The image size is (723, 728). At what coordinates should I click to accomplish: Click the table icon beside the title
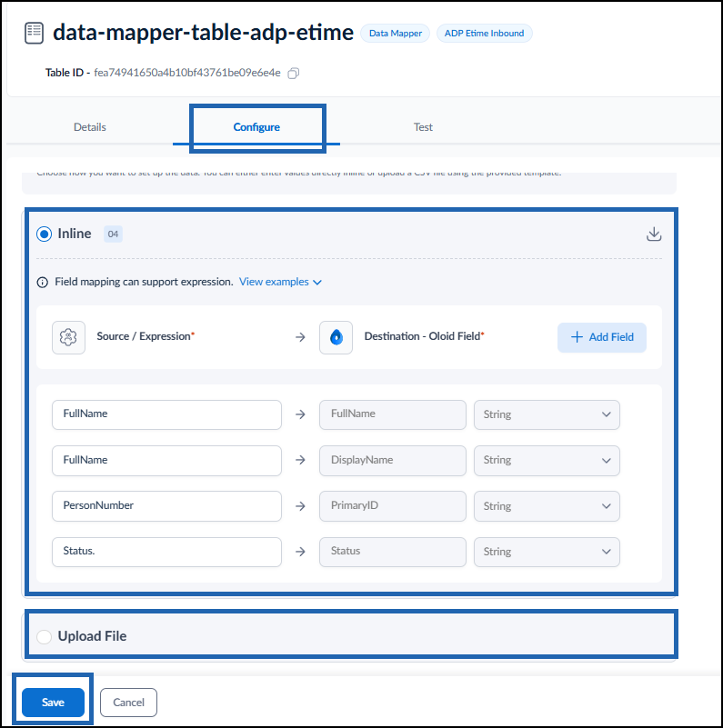click(x=34, y=34)
